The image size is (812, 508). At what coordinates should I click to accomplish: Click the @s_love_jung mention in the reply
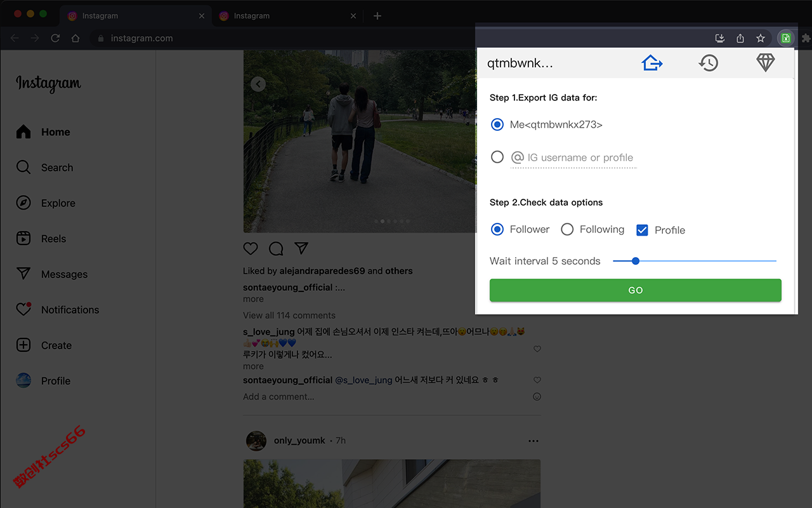(x=363, y=380)
